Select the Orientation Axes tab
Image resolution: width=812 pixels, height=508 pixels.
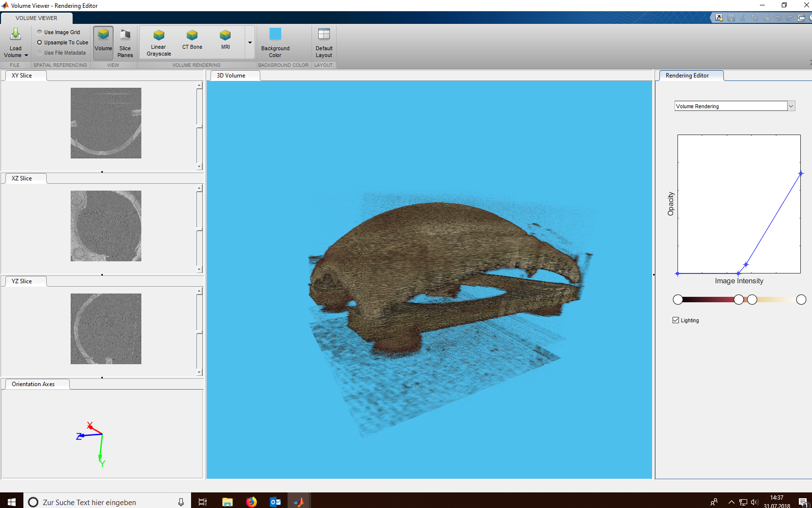pyautogui.click(x=34, y=384)
